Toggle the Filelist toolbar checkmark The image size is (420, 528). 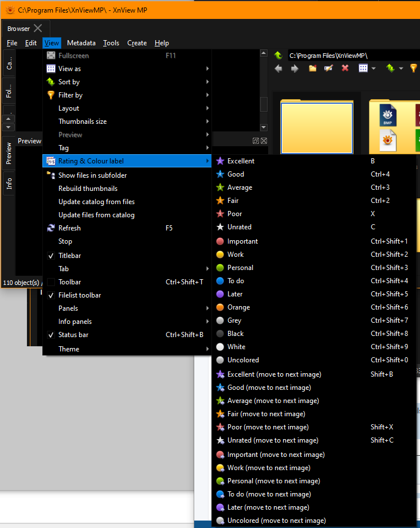pyautogui.click(x=51, y=295)
